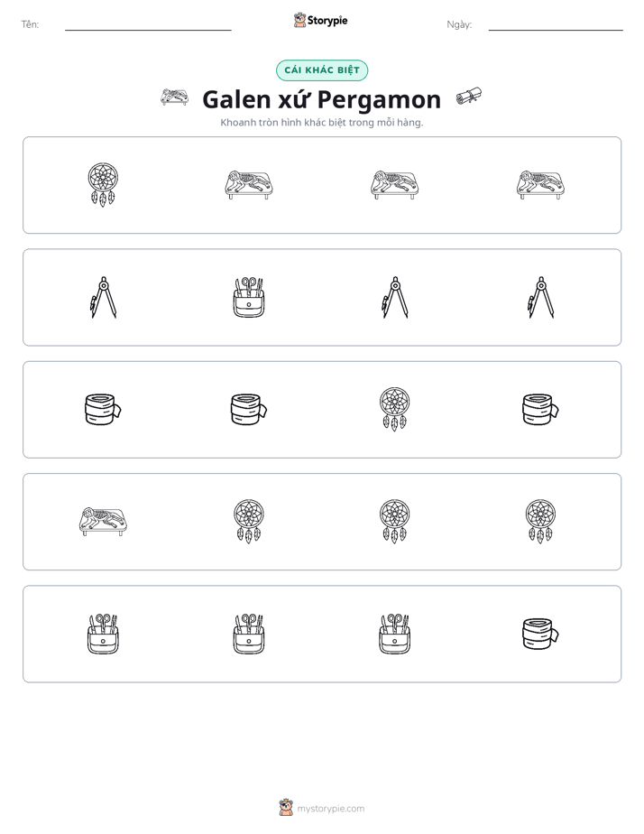The image size is (644, 834).
Task: Click the Ngày date input line
Action: [x=556, y=25]
